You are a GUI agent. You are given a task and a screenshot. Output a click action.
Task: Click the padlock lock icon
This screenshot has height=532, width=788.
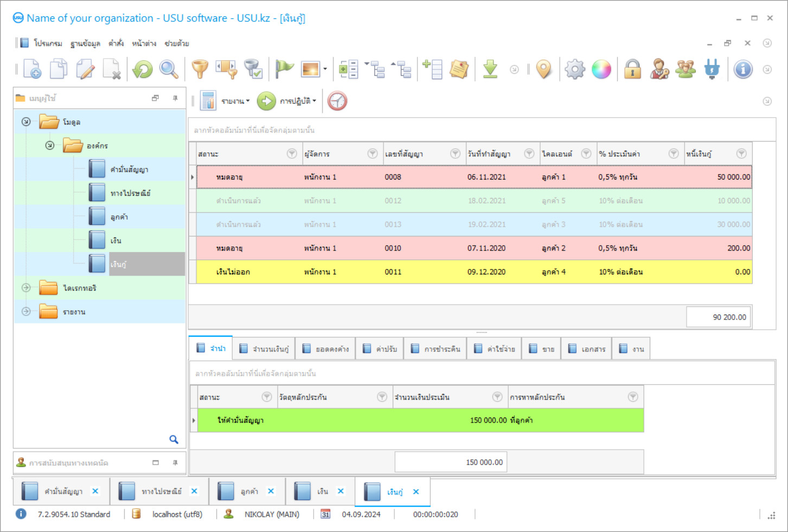(x=632, y=69)
